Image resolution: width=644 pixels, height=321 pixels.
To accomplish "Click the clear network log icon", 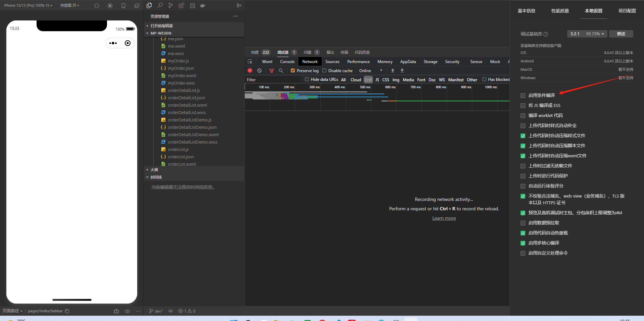I will point(259,70).
